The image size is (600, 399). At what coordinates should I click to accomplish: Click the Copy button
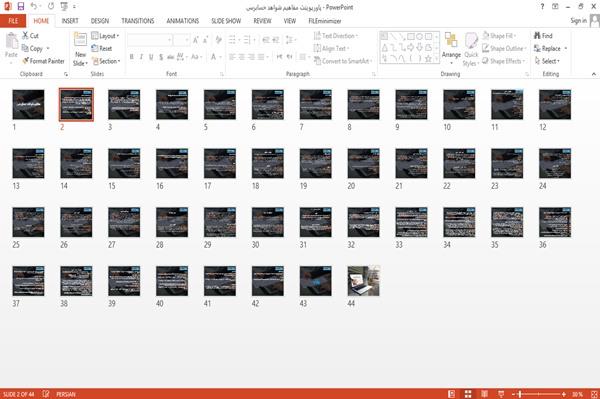pyautogui.click(x=33, y=48)
